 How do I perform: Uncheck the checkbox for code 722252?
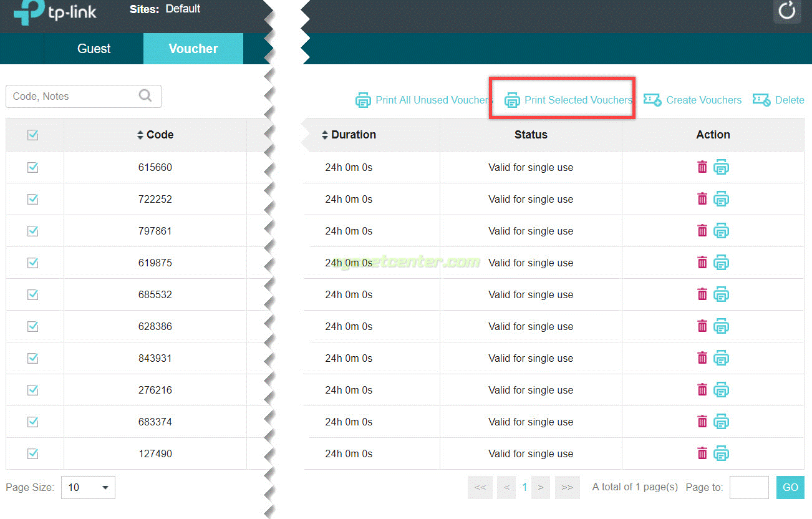tap(33, 199)
